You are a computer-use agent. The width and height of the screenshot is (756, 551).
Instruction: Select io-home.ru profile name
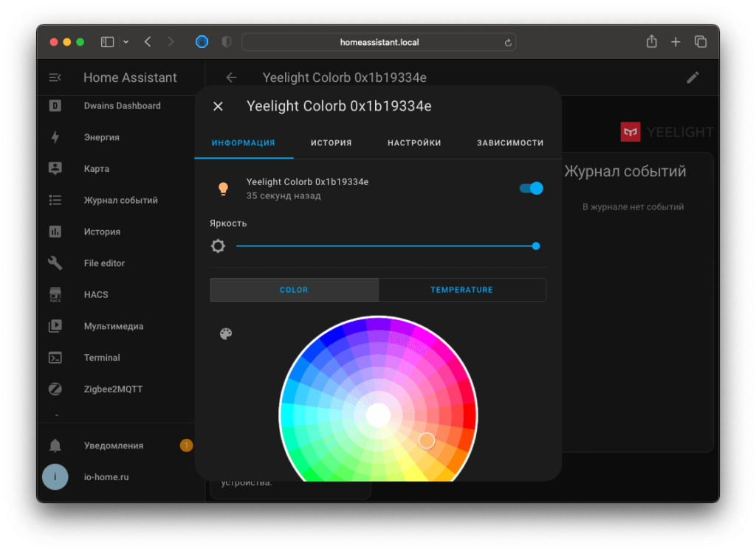click(x=106, y=477)
